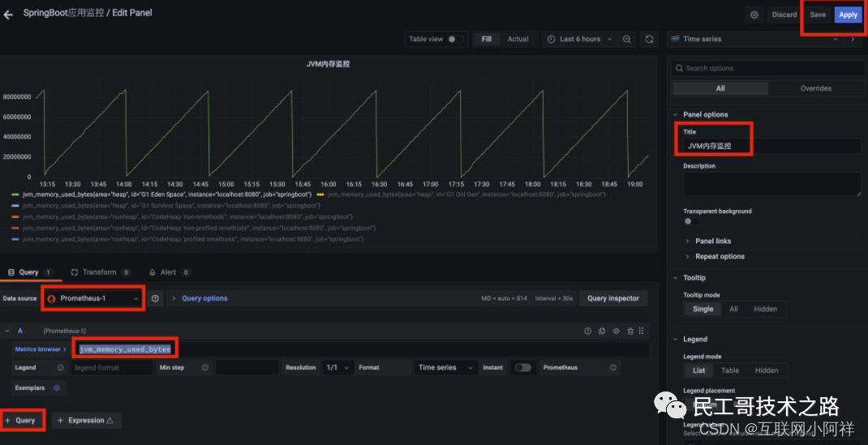Image resolution: width=868 pixels, height=445 pixels.
Task: Open the Metrics browser
Action: (41, 349)
